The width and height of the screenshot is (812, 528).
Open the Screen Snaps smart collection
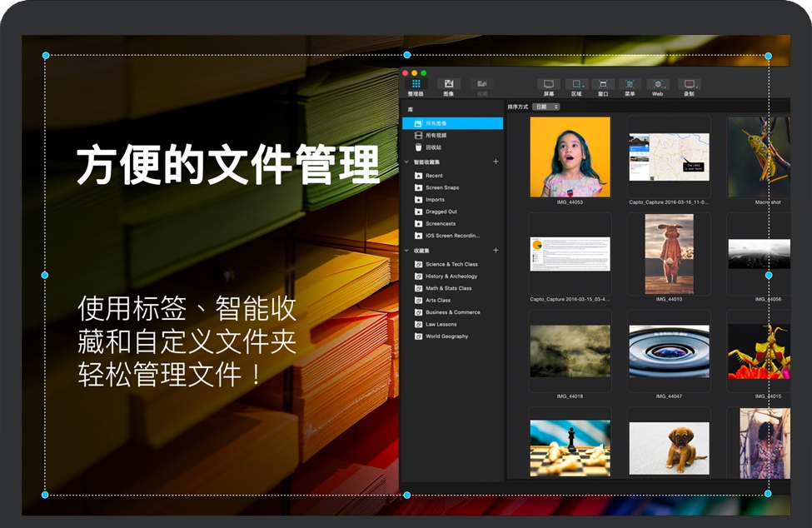click(441, 187)
